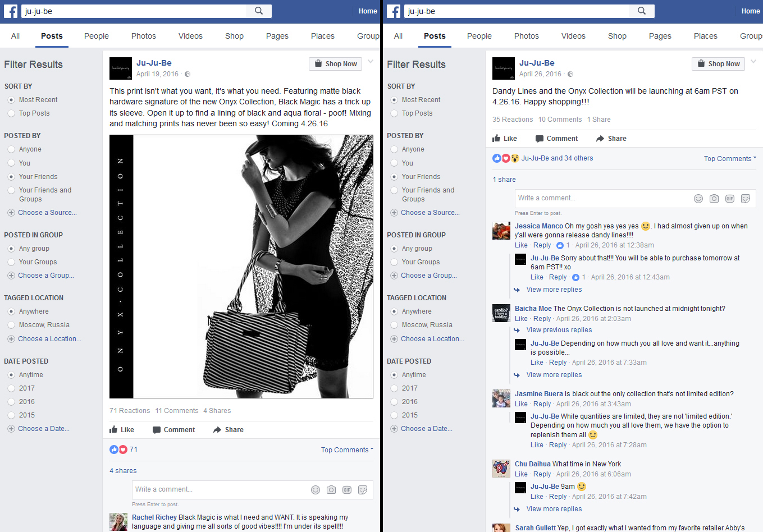Viewport: 763px width, 532px height.
Task: Click Share arrow on April 26 post
Action: 611,139
